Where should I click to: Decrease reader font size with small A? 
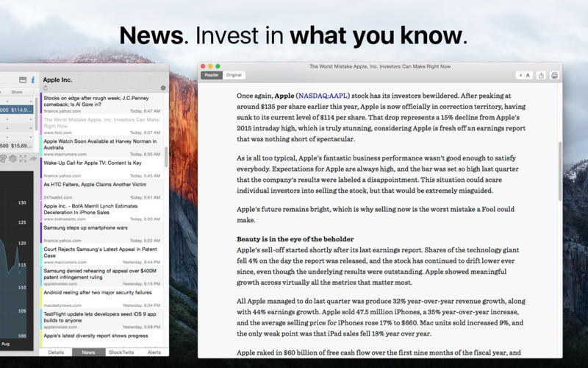pos(520,76)
